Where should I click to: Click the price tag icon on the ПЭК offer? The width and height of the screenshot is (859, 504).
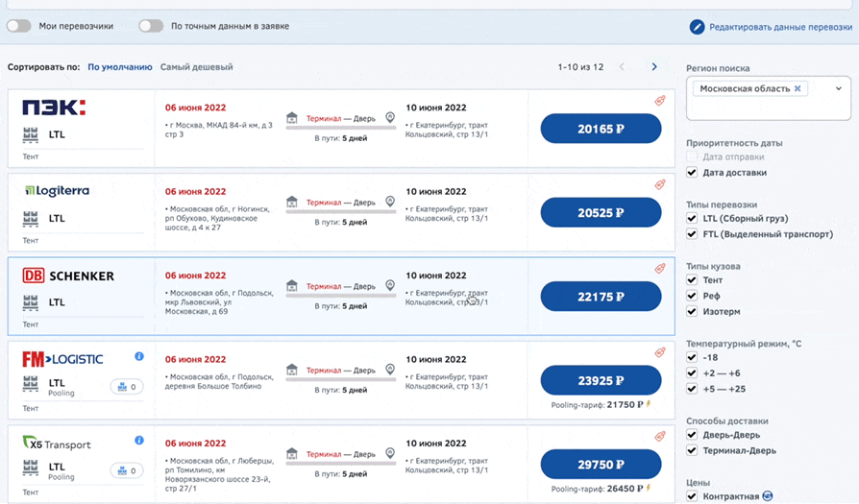tap(660, 100)
